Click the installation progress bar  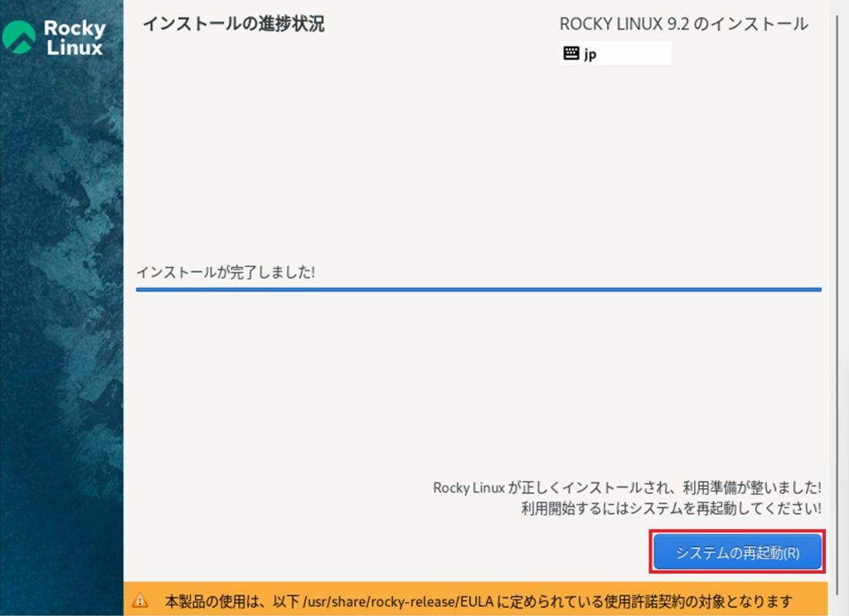point(479,289)
